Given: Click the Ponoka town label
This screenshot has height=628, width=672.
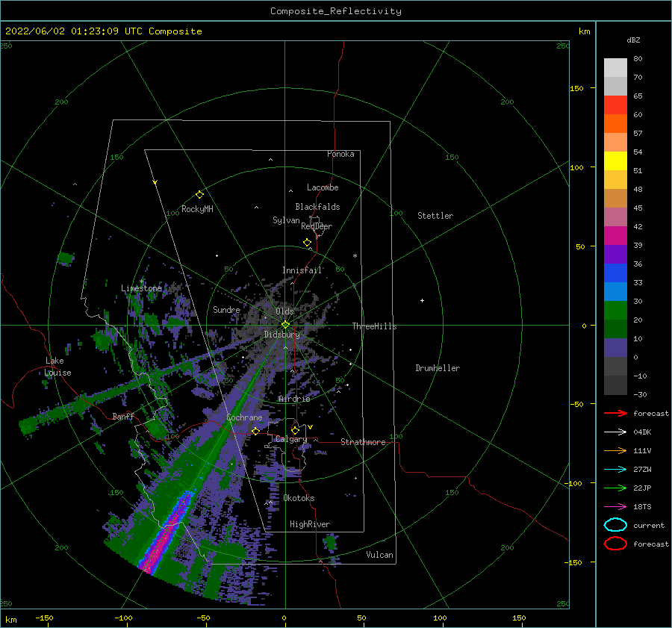Looking at the screenshot, I should [340, 154].
